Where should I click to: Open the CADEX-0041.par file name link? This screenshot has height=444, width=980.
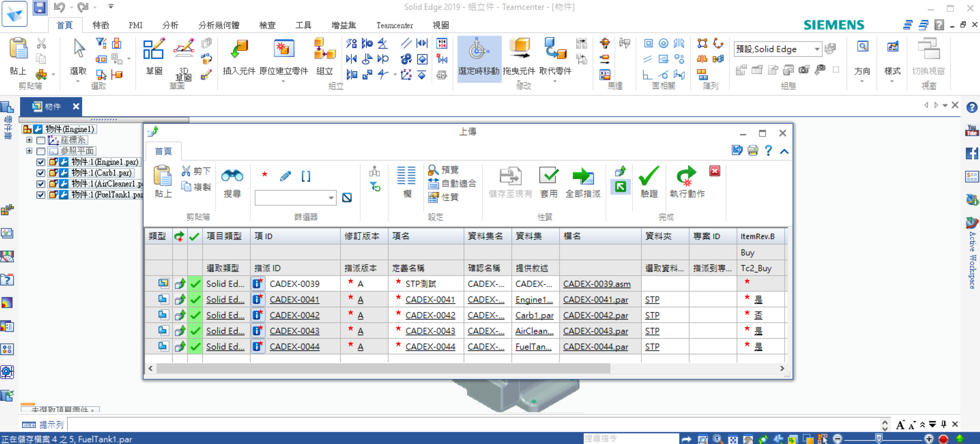point(595,300)
